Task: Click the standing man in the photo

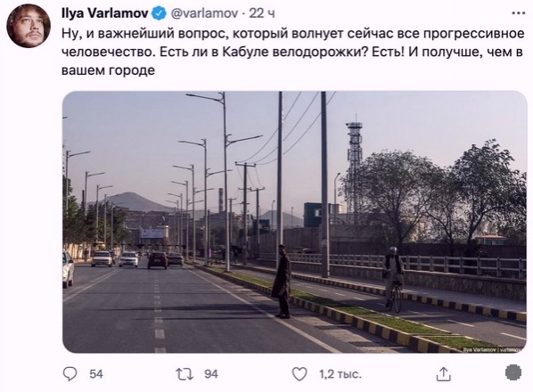Action: pos(282,282)
